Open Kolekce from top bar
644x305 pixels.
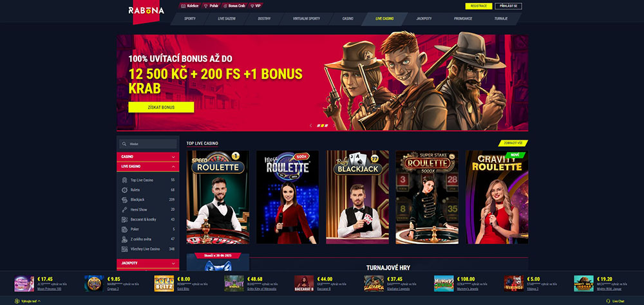pos(190,6)
